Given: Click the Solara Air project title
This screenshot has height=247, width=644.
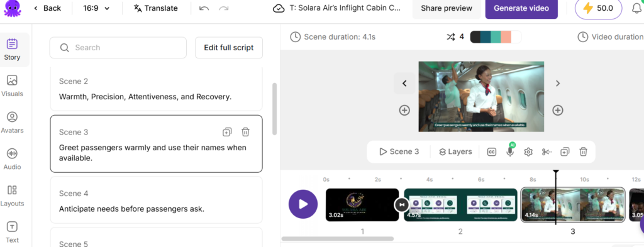Looking at the screenshot, I should pos(345,8).
